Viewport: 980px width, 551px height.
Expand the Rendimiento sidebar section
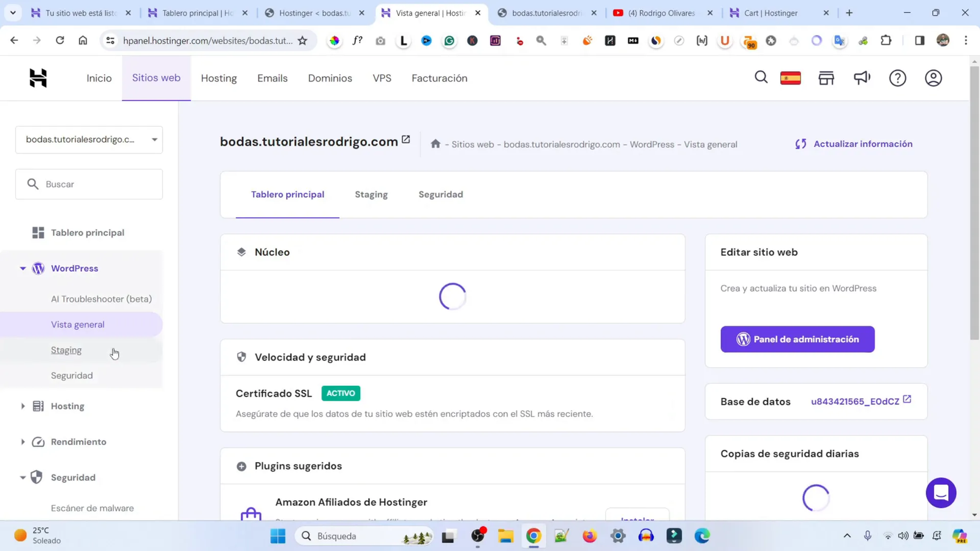pos(23,441)
